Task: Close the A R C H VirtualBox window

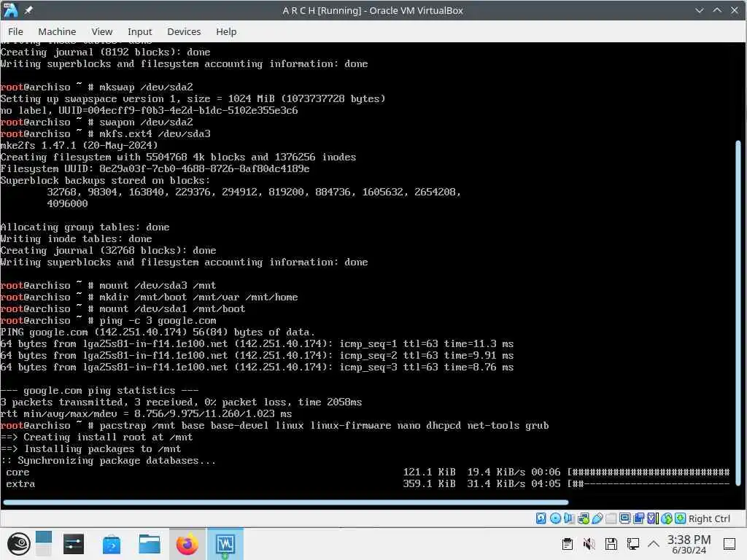Action: pos(735,10)
